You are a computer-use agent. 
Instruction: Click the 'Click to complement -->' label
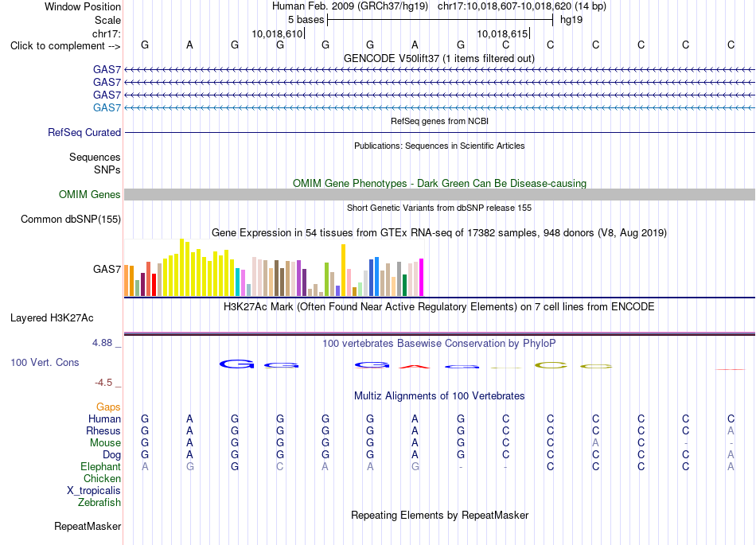tap(65, 46)
